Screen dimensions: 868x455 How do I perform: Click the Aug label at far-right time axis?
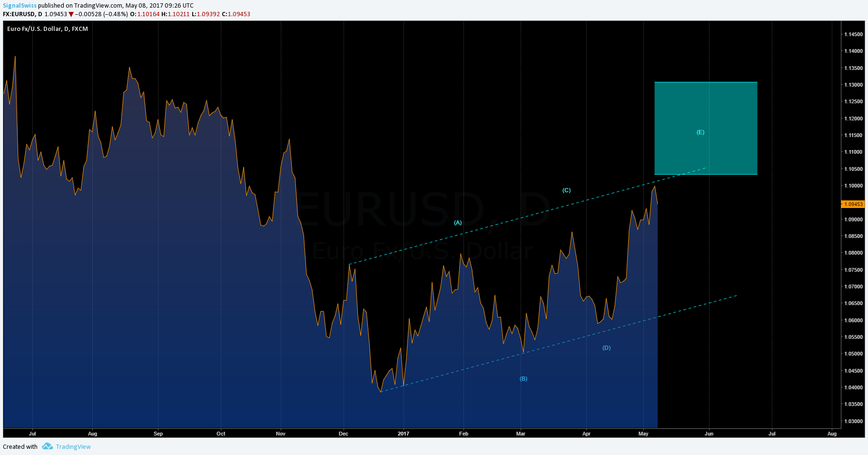[x=832, y=434]
